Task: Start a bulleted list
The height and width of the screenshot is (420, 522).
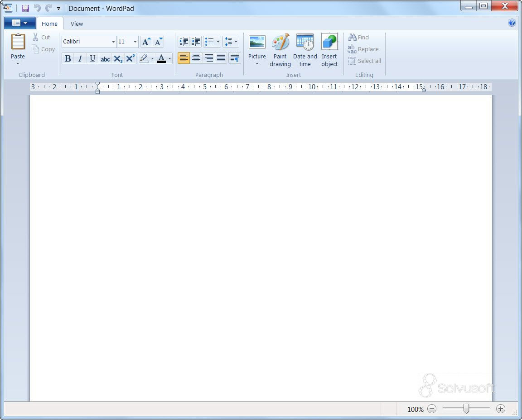Action: [x=209, y=42]
